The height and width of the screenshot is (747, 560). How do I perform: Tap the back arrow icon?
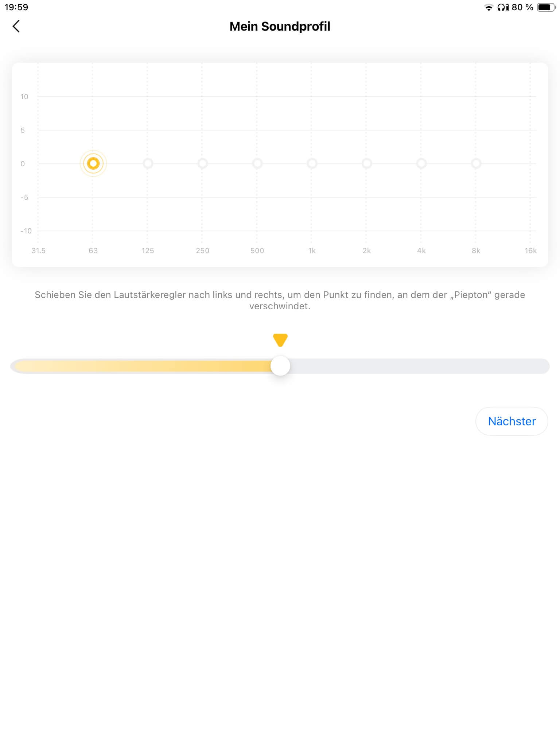pos(16,26)
